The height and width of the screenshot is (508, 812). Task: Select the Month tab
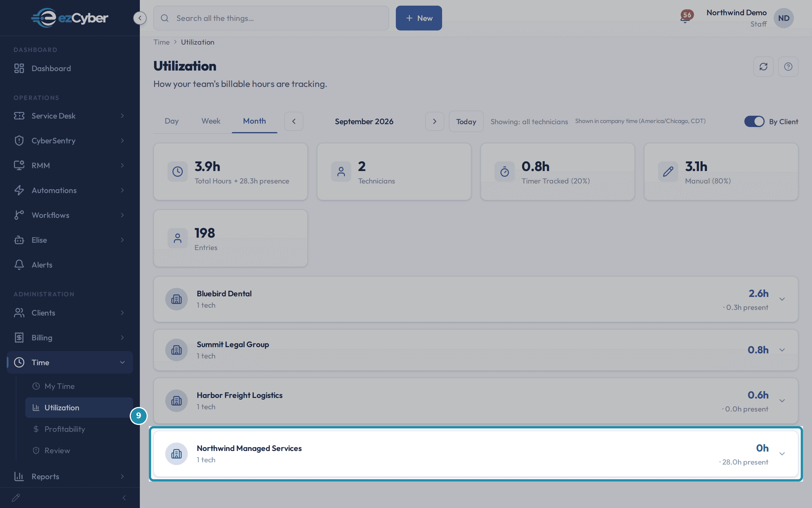click(x=254, y=121)
